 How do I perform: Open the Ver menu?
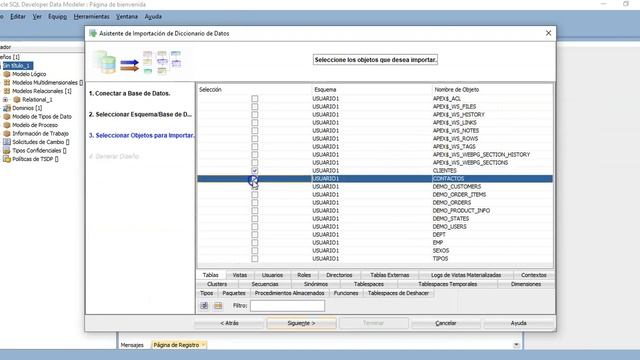[37, 17]
